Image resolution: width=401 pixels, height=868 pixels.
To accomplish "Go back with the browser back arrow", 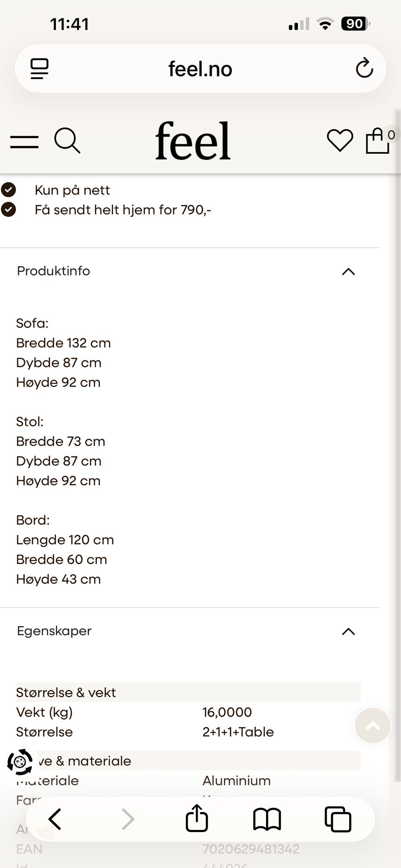I will point(55,819).
